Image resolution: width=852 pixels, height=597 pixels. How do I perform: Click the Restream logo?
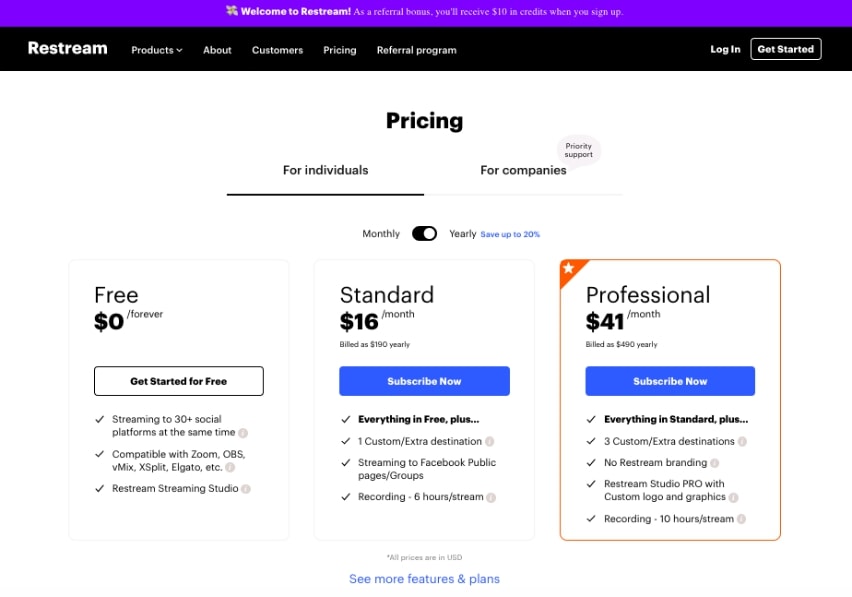click(67, 48)
